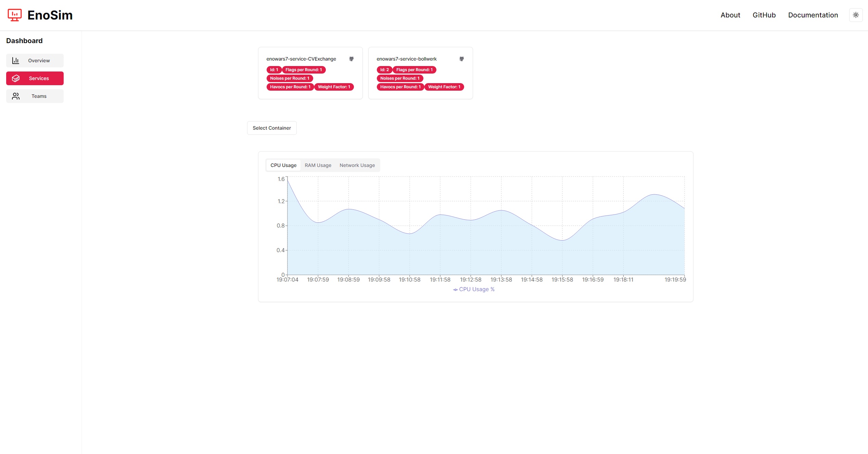Screen dimensions: 868x454
Task: Click the Services box icon in sidebar
Action: pos(16,78)
